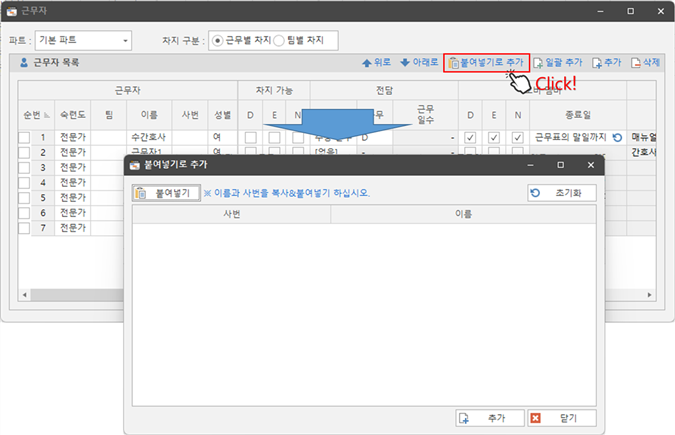
Task: Click the 추가 button in worker list toolbar
Action: tap(607, 62)
